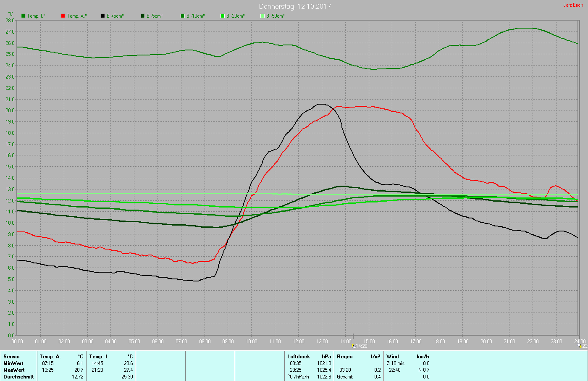Click the Temp. I. legend color square
This screenshot has height=381, width=588.
(x=23, y=16)
